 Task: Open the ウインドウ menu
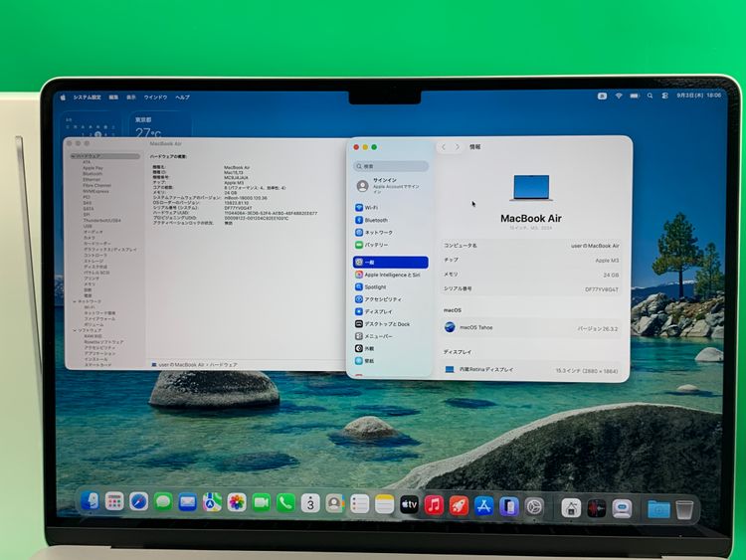click(155, 97)
